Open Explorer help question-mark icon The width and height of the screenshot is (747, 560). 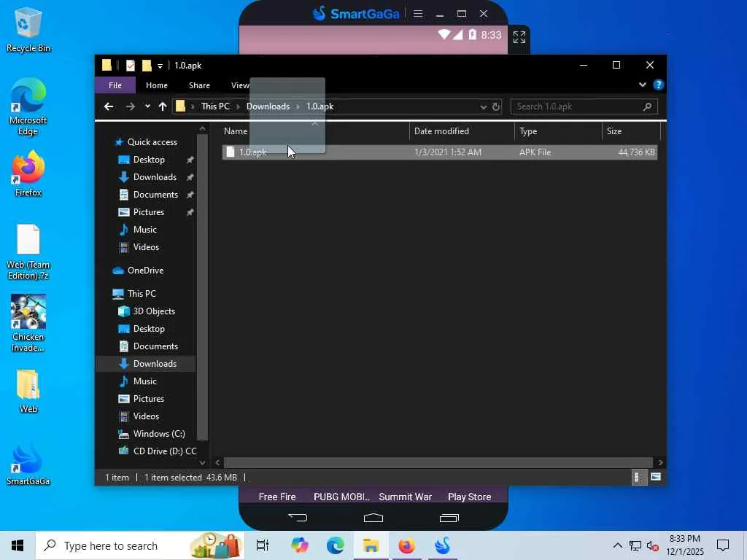coord(659,85)
